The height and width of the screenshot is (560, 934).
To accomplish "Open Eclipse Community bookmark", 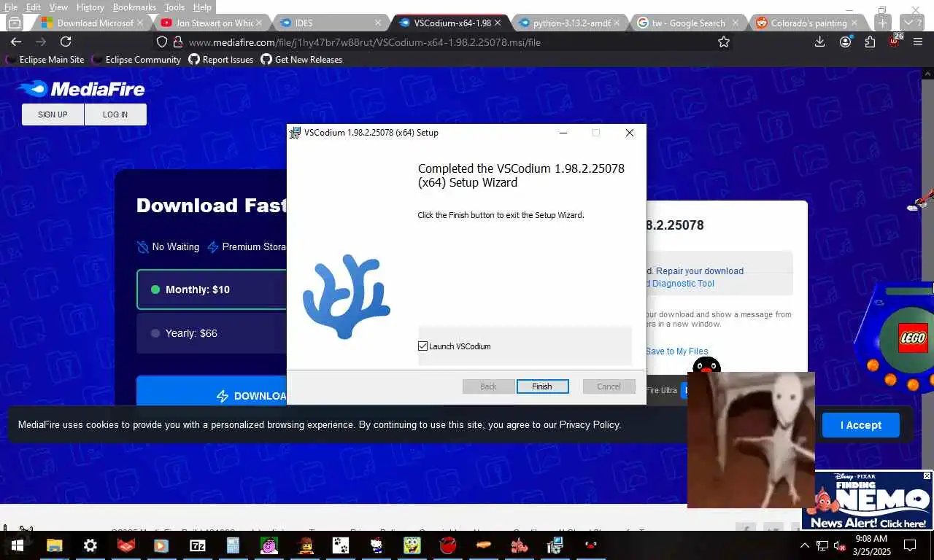I will (136, 60).
